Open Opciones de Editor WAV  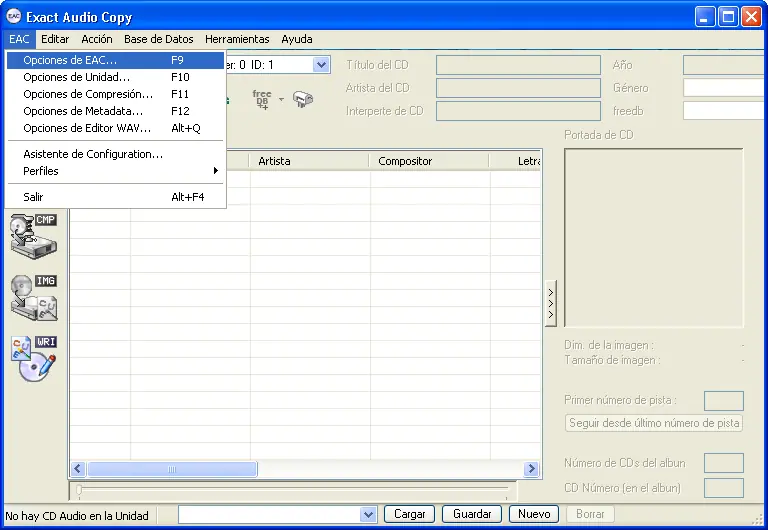coord(116,128)
